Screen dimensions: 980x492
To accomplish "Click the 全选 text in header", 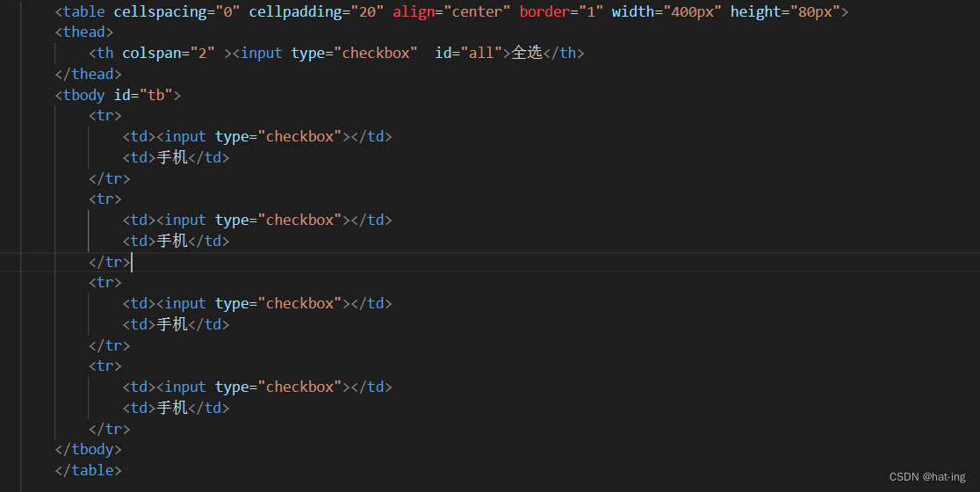I will [x=526, y=53].
